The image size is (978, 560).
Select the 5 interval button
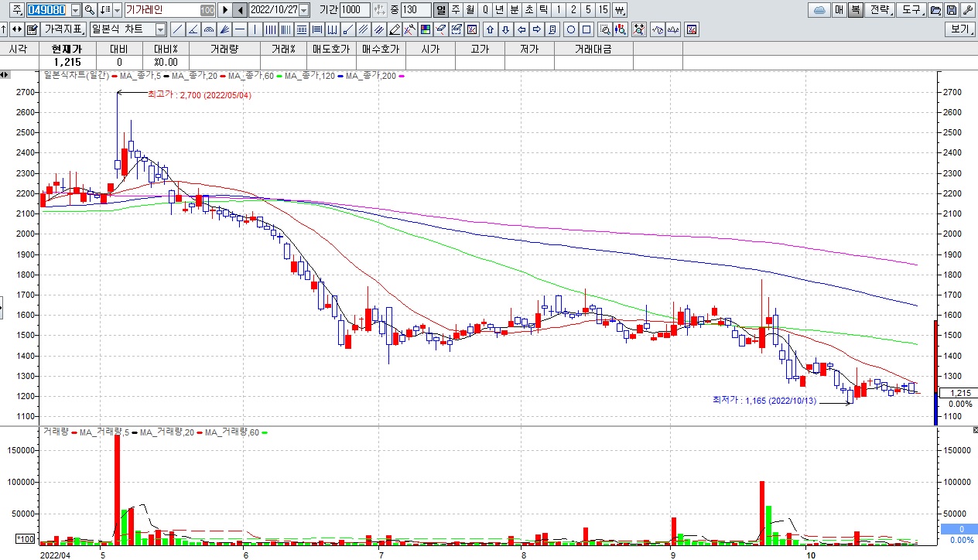588,10
